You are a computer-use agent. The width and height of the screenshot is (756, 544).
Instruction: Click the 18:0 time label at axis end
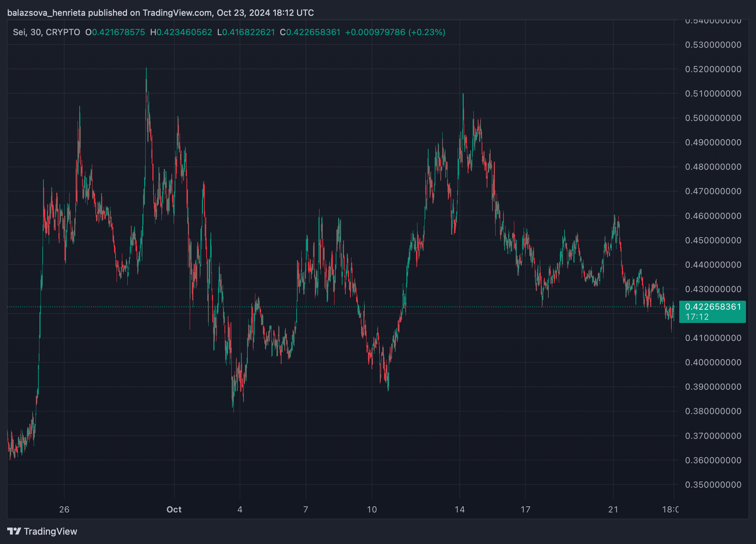[670, 510]
